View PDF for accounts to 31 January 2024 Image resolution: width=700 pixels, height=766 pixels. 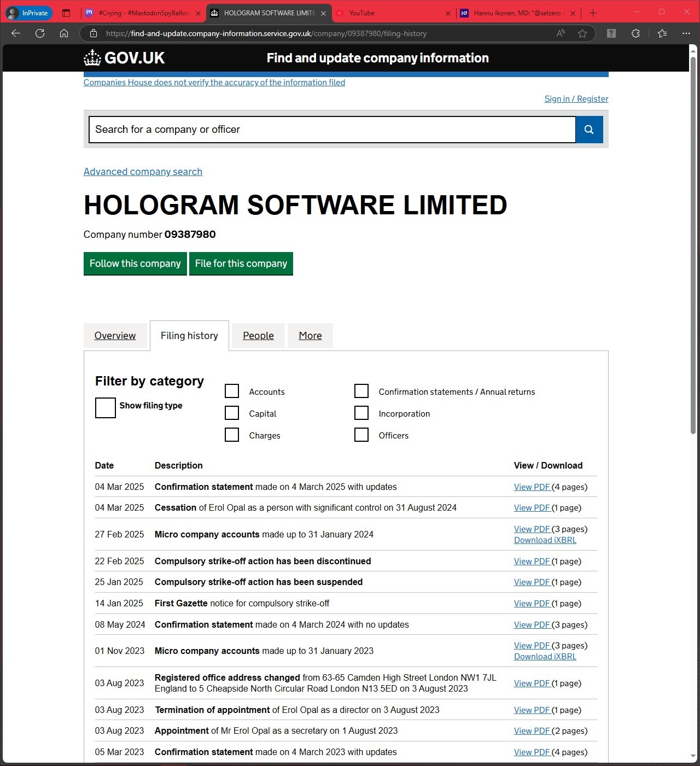532,529
